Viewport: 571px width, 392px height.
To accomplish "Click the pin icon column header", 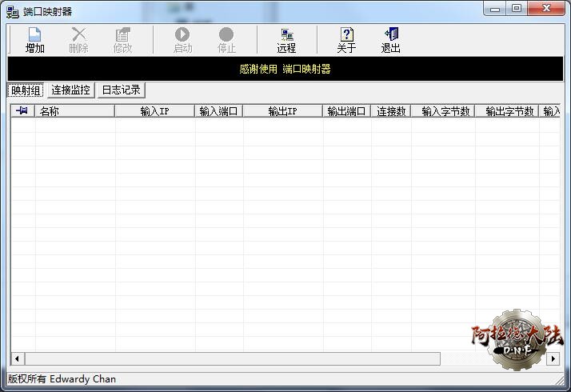I will pyautogui.click(x=22, y=111).
